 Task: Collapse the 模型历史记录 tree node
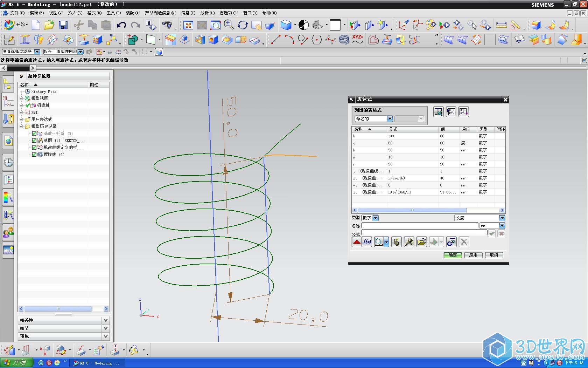pos(21,127)
